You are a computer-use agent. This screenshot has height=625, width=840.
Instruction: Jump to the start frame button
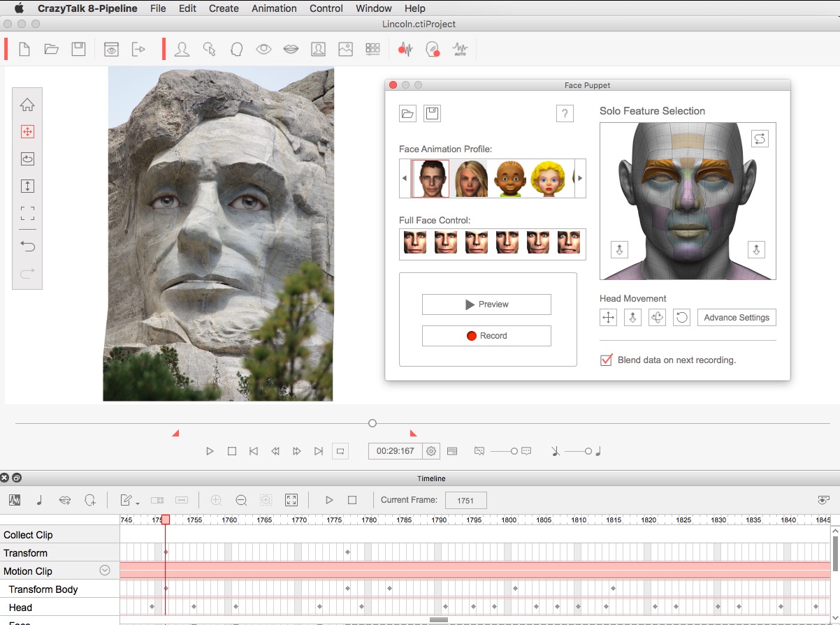254,451
